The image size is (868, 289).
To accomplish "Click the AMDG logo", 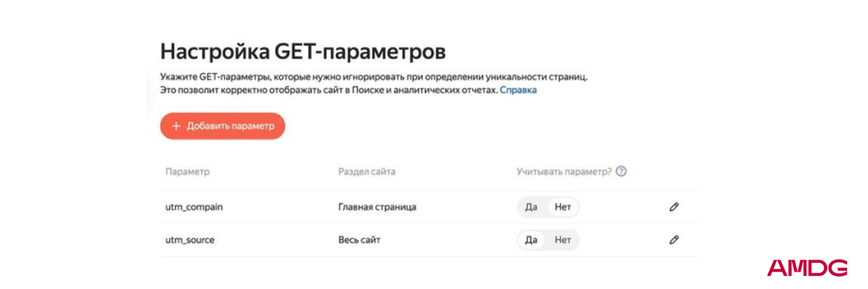I will pos(807,268).
